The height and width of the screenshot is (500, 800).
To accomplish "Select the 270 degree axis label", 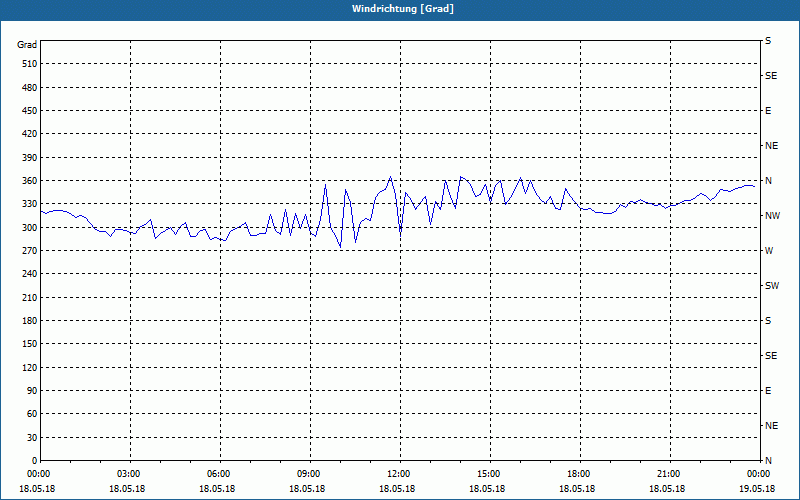I will click(x=30, y=251).
